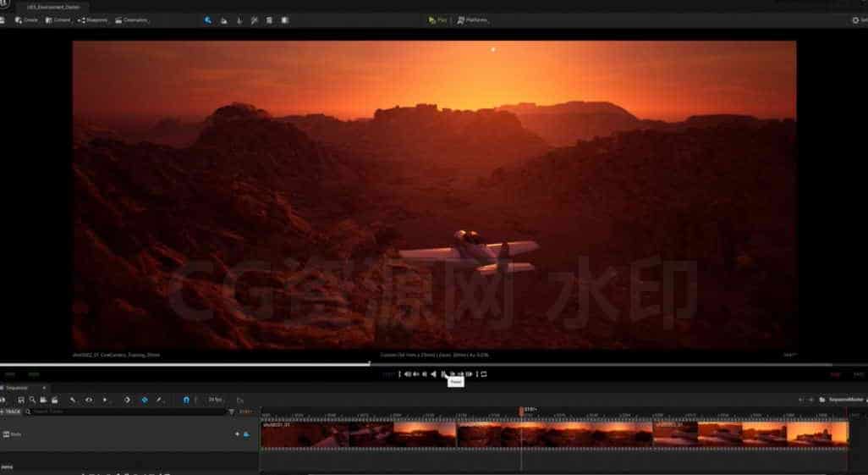This screenshot has width=868, height=475.
Task: Open Sequencer view options eye menu
Action: pos(89,400)
